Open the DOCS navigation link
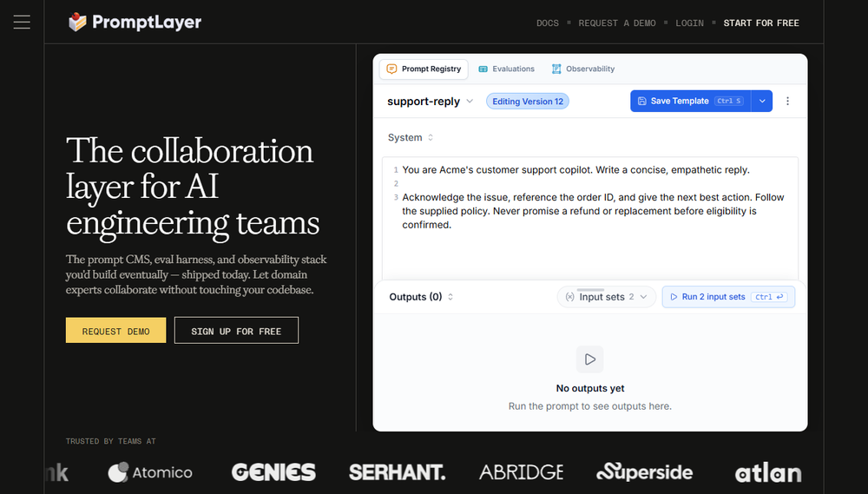Viewport: 868px width, 494px height. (x=548, y=23)
